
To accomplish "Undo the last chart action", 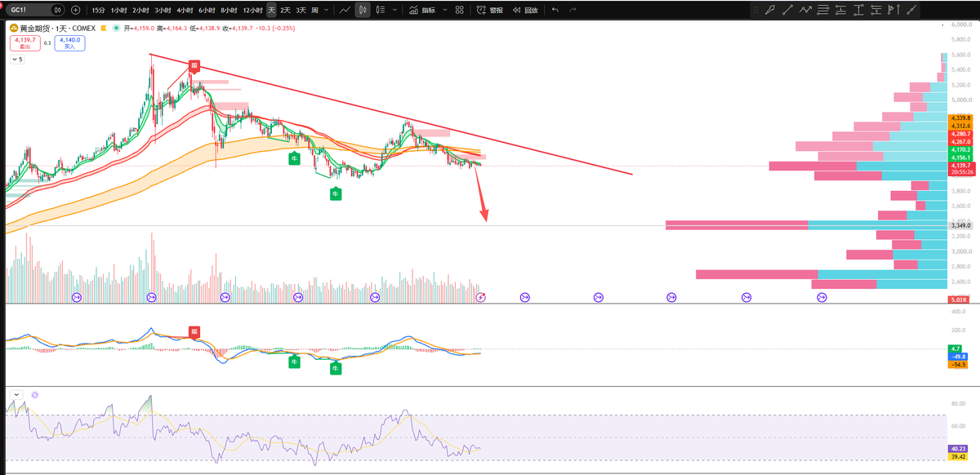I will (x=555, y=10).
